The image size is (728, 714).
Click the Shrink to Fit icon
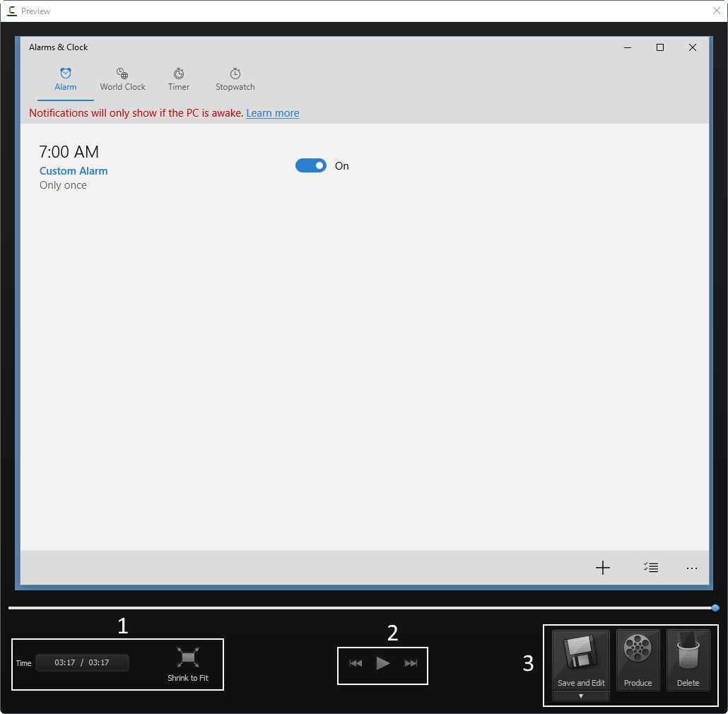(x=187, y=657)
